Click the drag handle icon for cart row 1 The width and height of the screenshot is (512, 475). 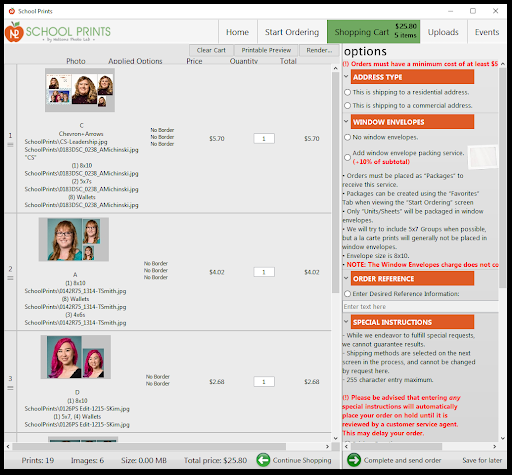point(10,145)
